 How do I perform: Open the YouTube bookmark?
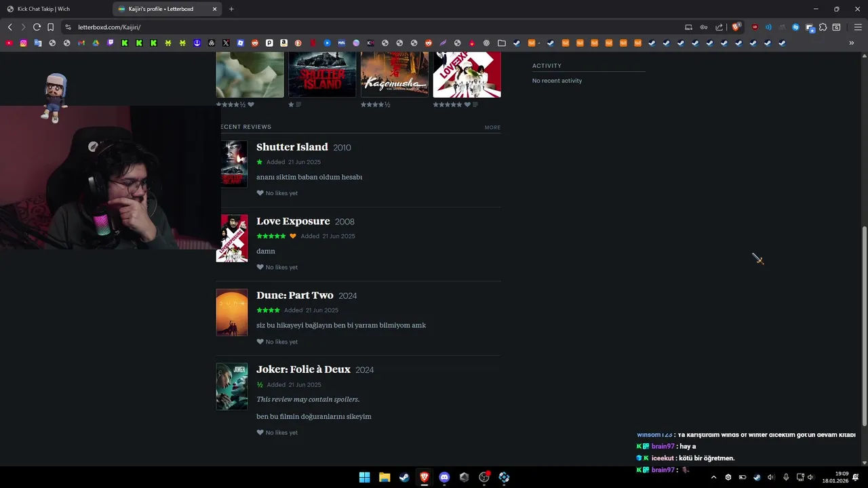pyautogui.click(x=9, y=43)
